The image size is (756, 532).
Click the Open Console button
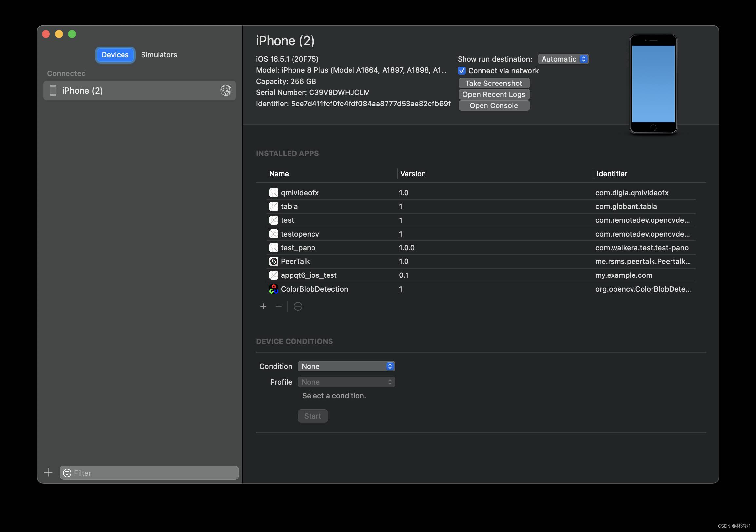point(494,106)
